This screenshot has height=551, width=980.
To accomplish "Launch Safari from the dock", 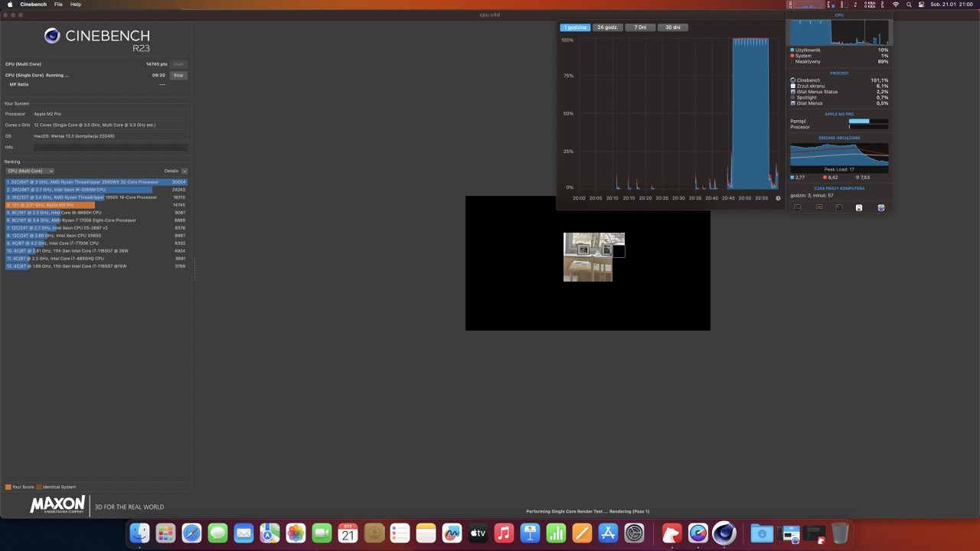I will click(x=191, y=533).
